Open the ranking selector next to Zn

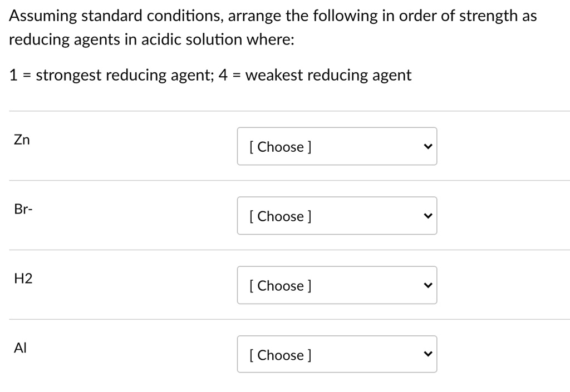coord(337,146)
